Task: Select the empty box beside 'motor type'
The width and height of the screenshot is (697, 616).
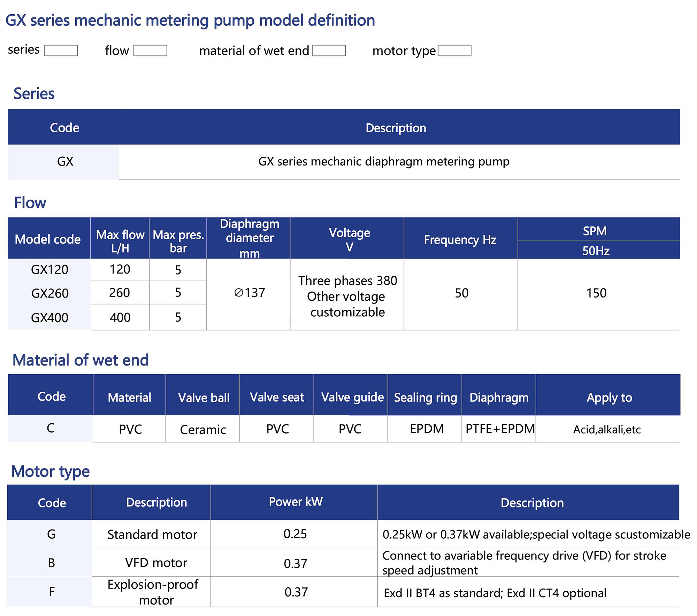Action: [454, 51]
